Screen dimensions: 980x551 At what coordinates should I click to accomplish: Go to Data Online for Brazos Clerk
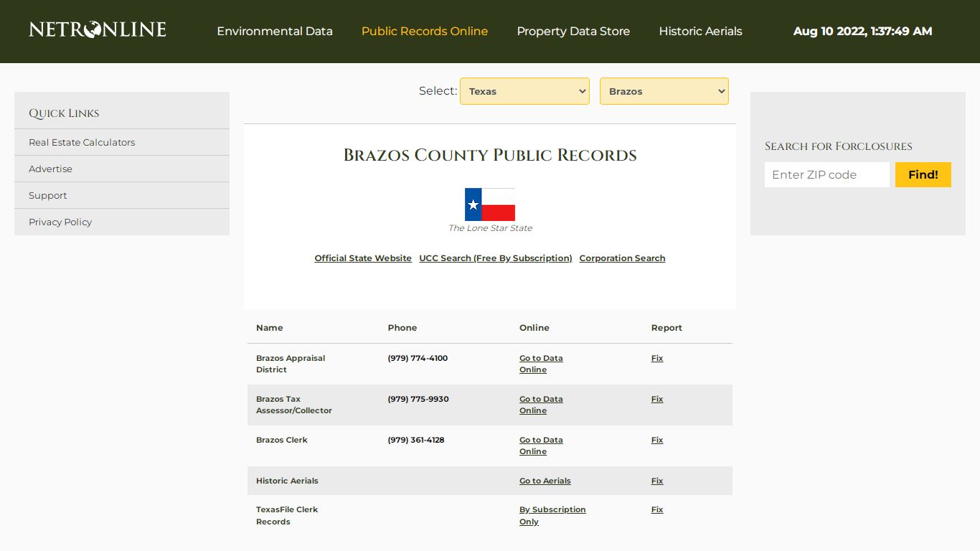point(541,446)
